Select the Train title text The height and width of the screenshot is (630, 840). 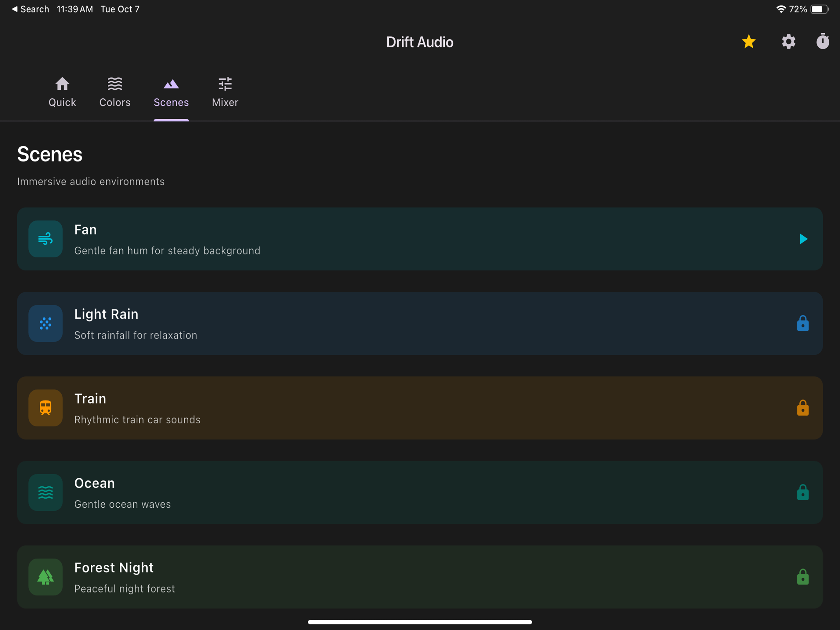coord(90,399)
